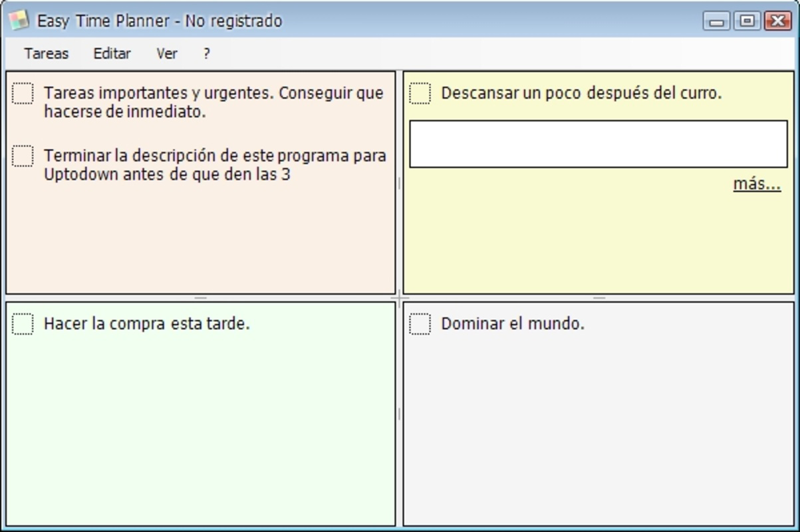The width and height of the screenshot is (800, 532).
Task: Maximize the Easy Time Planner window
Action: coord(747,21)
